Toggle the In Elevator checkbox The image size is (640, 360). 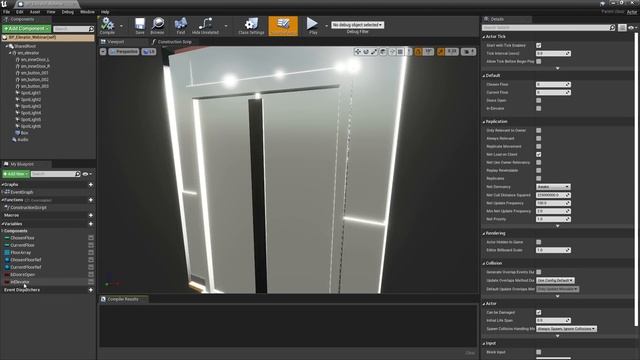point(539,109)
